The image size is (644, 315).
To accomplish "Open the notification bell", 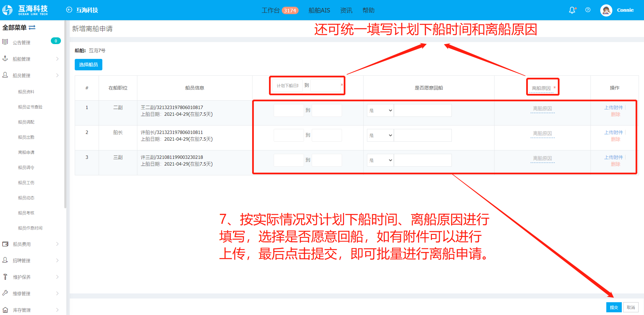I will click(x=572, y=10).
